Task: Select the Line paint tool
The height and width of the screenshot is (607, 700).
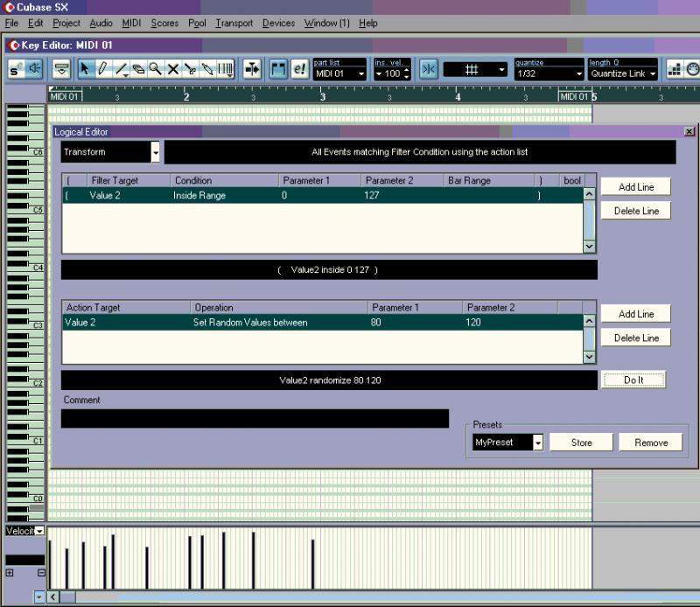Action: (x=121, y=69)
